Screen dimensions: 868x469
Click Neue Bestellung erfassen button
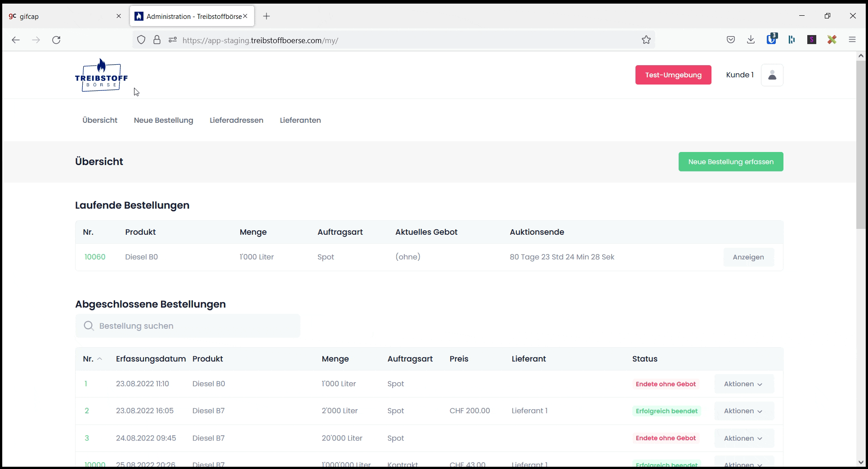coord(730,162)
